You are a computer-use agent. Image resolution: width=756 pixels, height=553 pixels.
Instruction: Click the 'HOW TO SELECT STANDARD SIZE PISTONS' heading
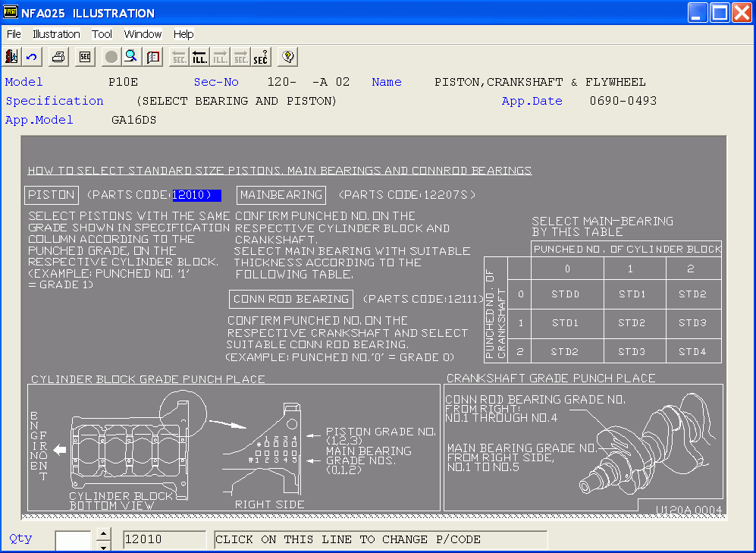pyautogui.click(x=280, y=170)
